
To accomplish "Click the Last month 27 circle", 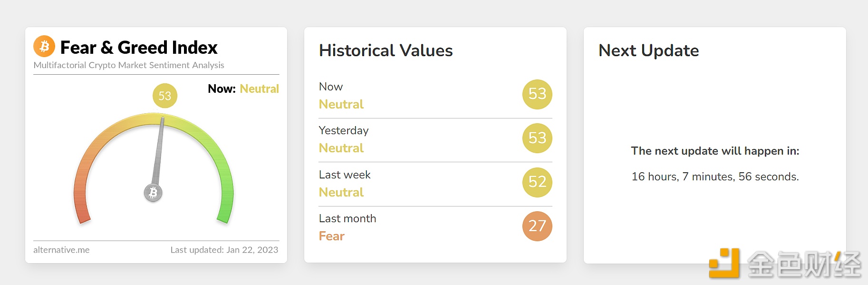I will 537,226.
